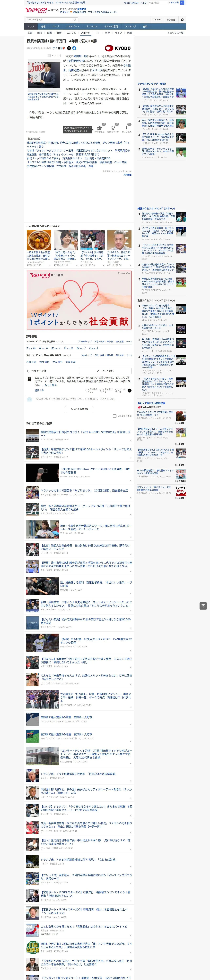The height and width of the screenshot is (980, 210).
Task: Click the search magnifier next to keyword box
Action: click(75, 20)
